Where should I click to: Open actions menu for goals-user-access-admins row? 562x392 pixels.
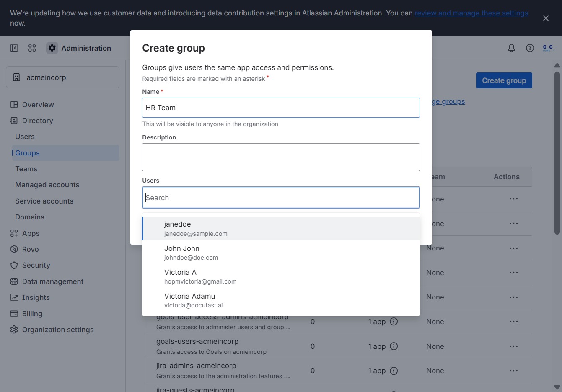514,322
